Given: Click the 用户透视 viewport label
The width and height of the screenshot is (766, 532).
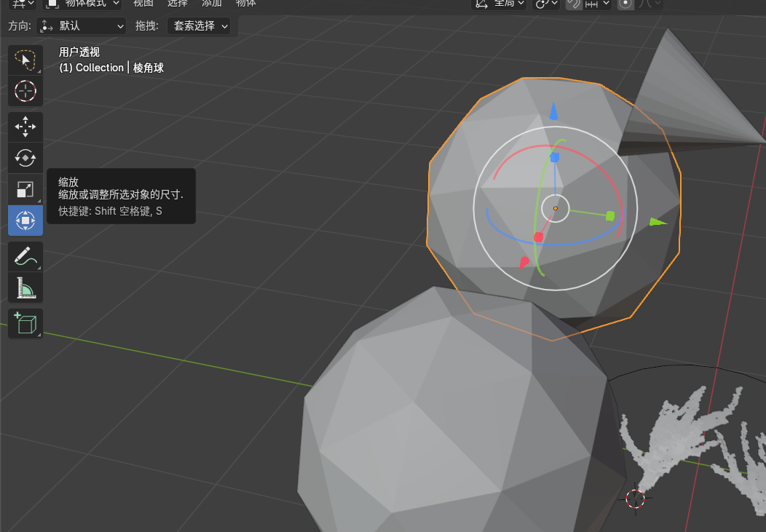Looking at the screenshot, I should 79,52.
